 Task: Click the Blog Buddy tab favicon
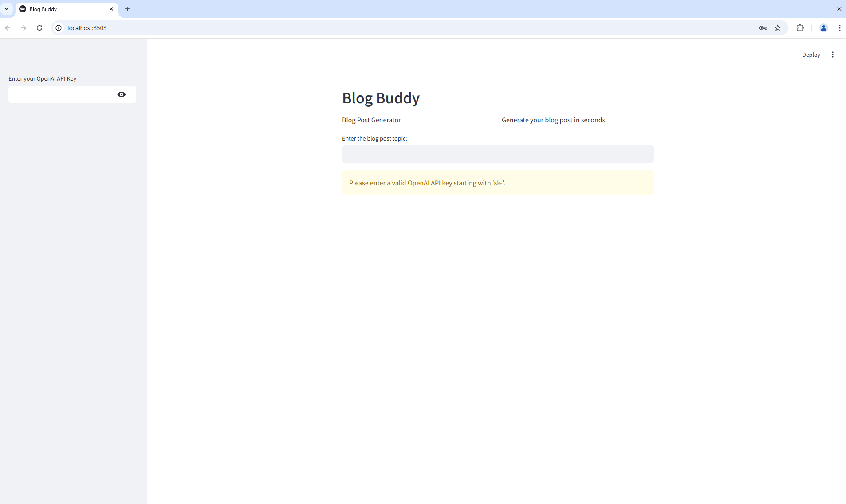23,9
